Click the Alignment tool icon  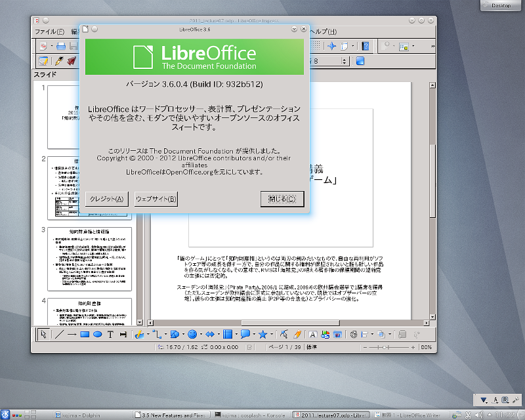coord(365,334)
